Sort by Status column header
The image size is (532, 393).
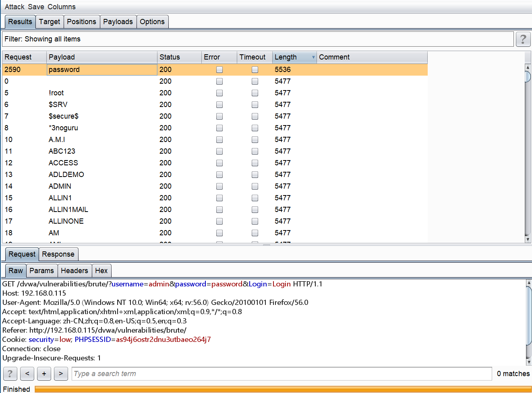pyautogui.click(x=179, y=57)
